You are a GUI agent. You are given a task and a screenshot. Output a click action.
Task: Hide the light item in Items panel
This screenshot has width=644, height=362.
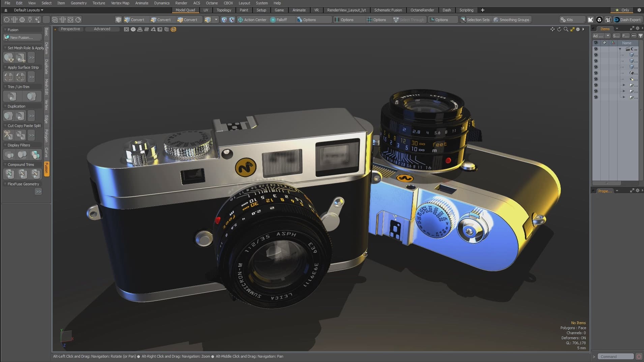[x=596, y=79]
